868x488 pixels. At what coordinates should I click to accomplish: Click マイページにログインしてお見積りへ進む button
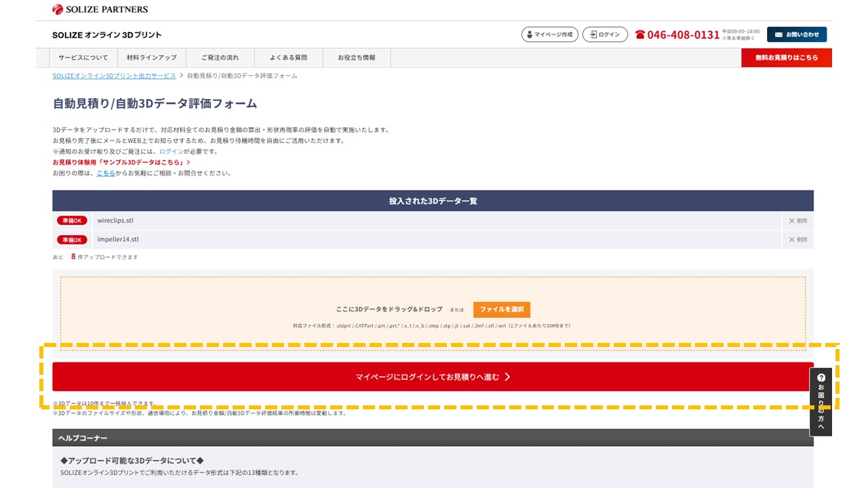click(433, 377)
